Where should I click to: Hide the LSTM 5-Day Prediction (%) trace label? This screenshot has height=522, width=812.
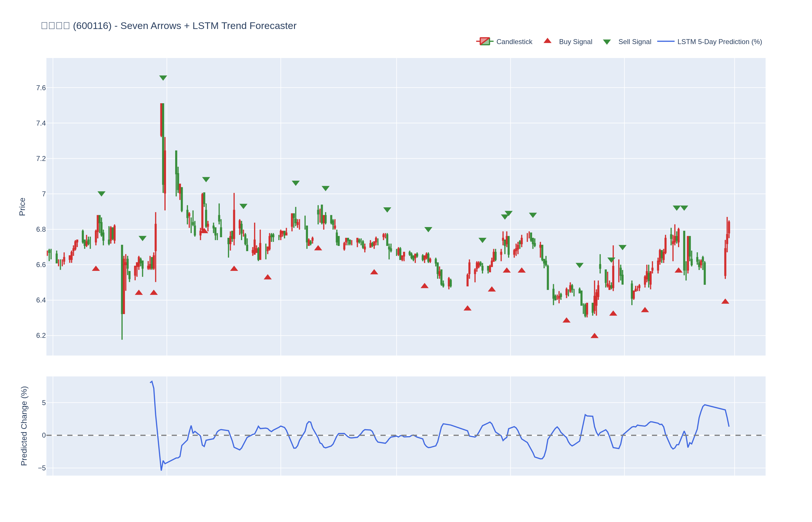(719, 42)
